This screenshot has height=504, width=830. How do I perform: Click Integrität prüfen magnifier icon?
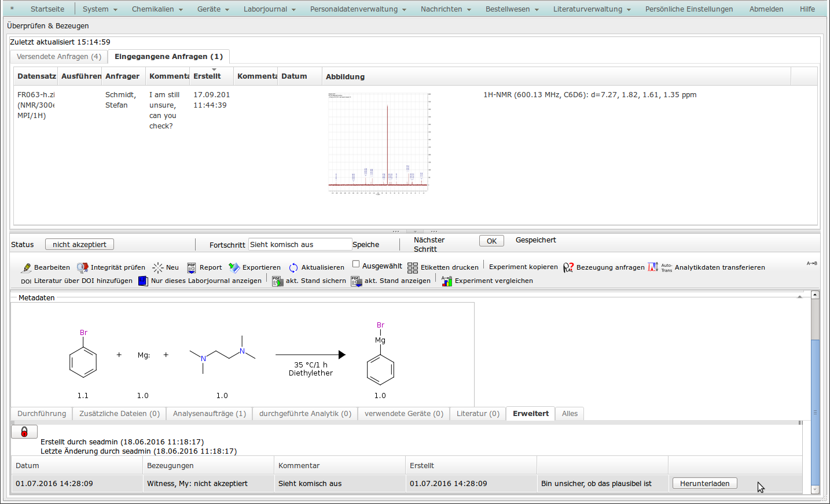[x=83, y=267]
